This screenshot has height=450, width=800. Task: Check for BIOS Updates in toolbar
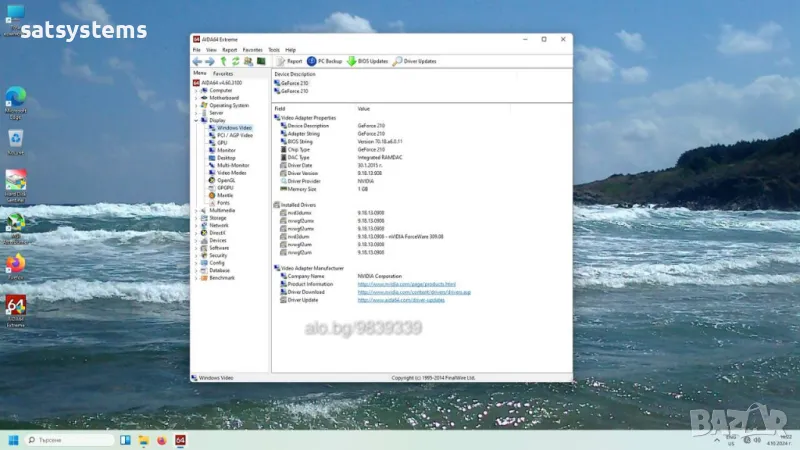[367, 61]
